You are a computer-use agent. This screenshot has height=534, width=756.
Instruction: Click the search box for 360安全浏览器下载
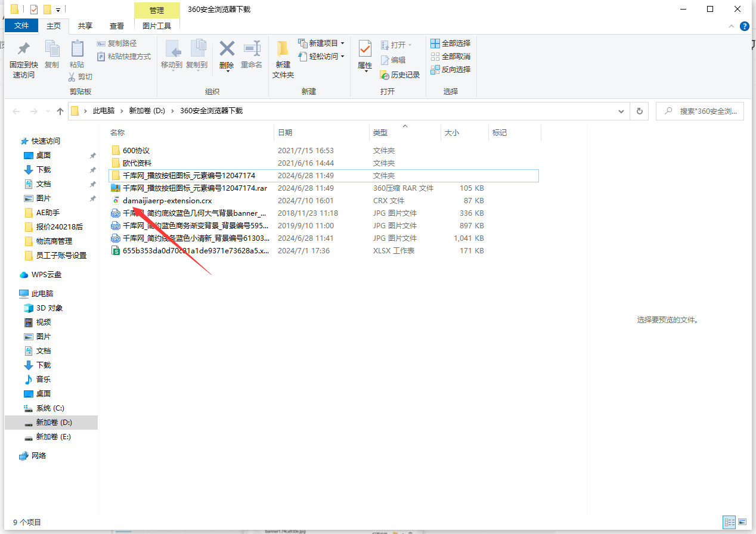tap(700, 111)
